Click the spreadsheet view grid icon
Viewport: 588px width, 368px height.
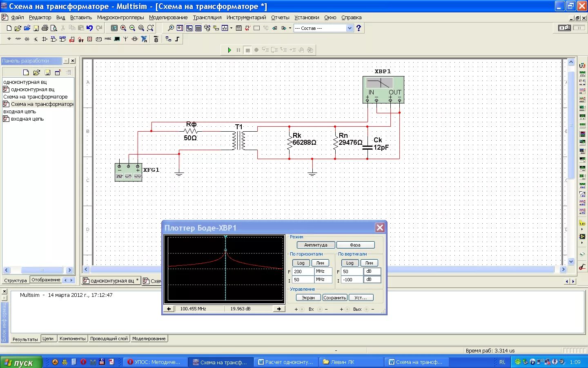[x=198, y=28]
